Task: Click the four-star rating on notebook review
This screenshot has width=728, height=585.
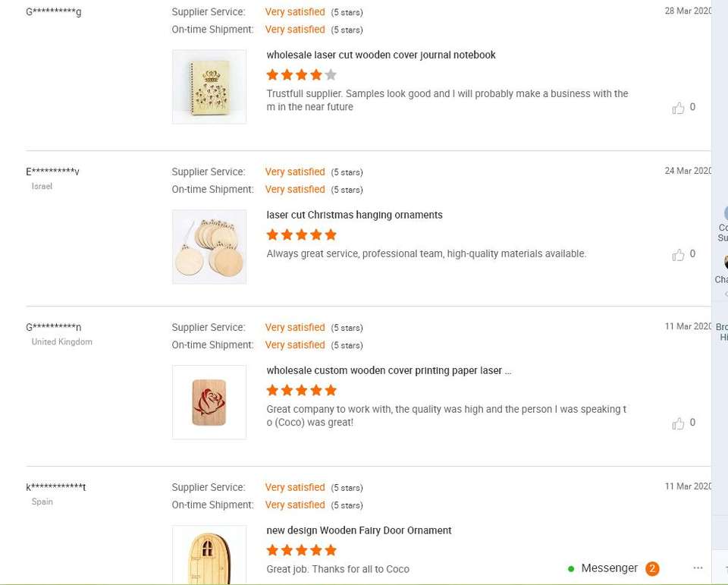Action: (301, 75)
